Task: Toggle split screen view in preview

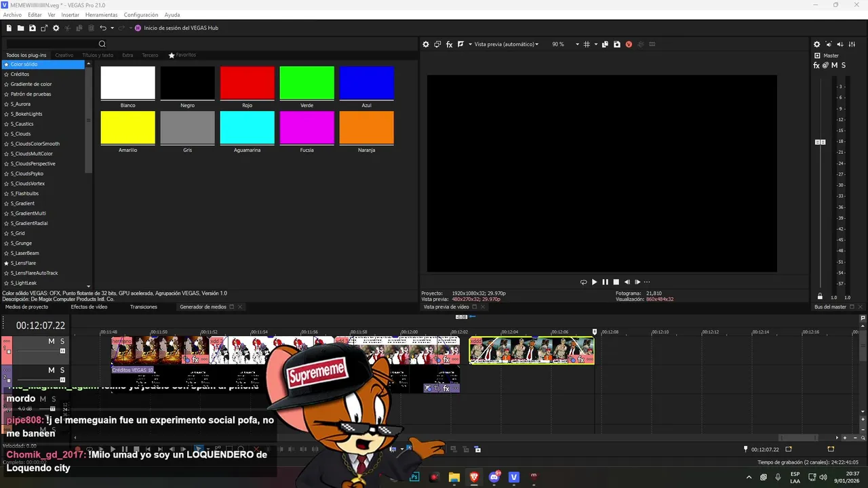Action: click(460, 44)
